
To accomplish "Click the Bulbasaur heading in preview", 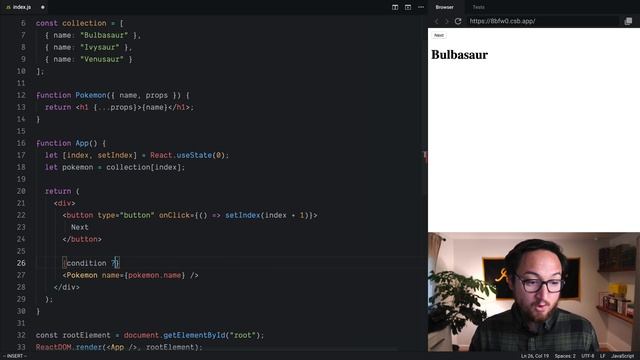I will point(460,55).
